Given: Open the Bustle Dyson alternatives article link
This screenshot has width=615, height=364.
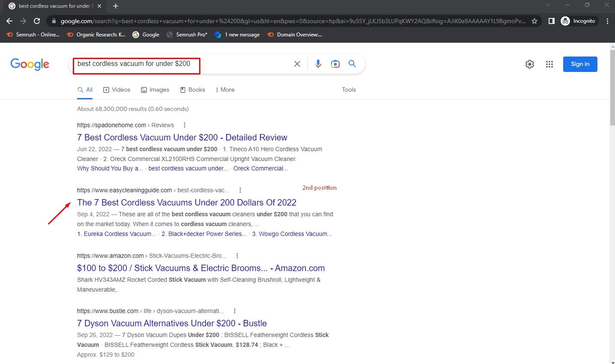Looking at the screenshot, I should pos(171,323).
